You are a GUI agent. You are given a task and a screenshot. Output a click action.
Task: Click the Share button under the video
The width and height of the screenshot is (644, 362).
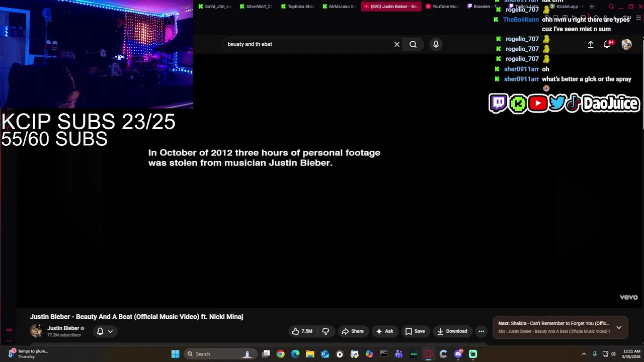352,331
